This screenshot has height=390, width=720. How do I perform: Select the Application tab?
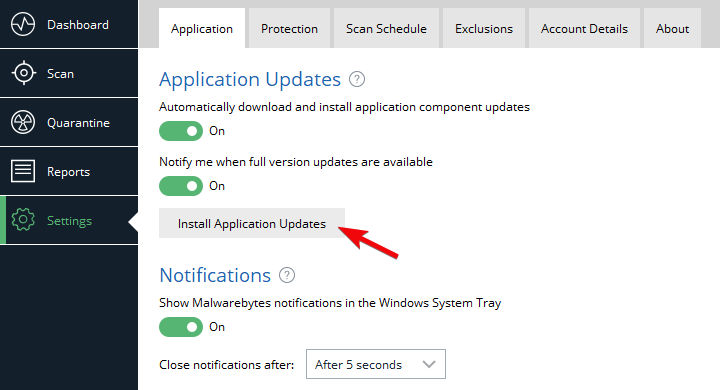[202, 28]
